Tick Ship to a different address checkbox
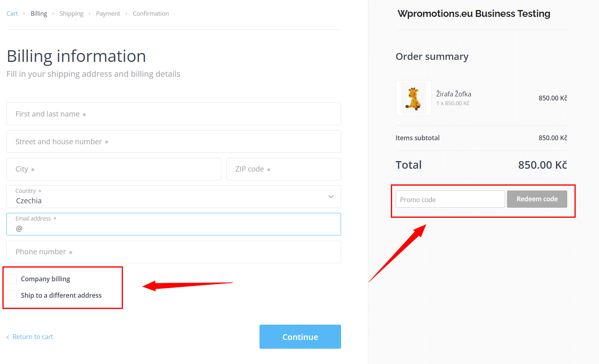This screenshot has width=599, height=364. (x=12, y=295)
